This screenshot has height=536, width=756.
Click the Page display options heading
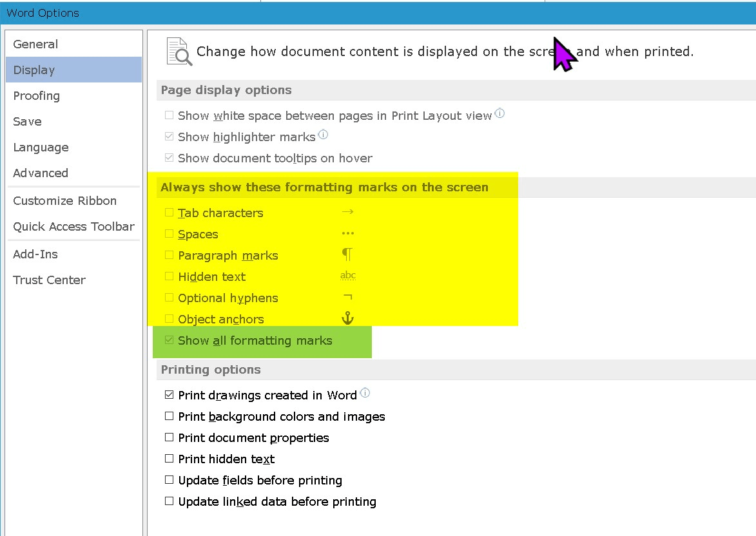pyautogui.click(x=226, y=90)
